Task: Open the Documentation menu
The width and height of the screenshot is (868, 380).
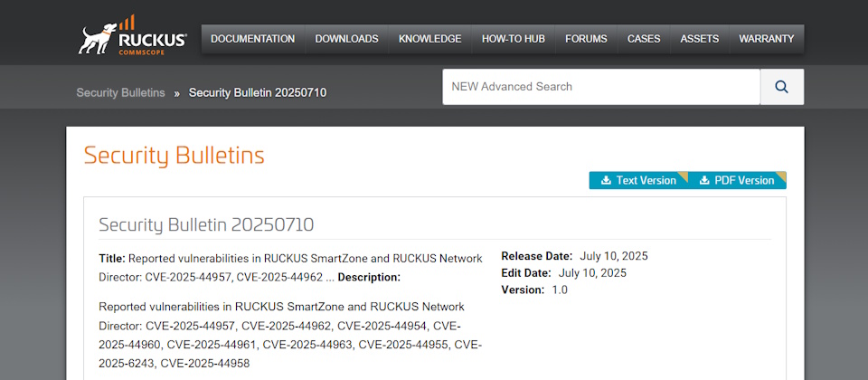Action: pos(252,39)
